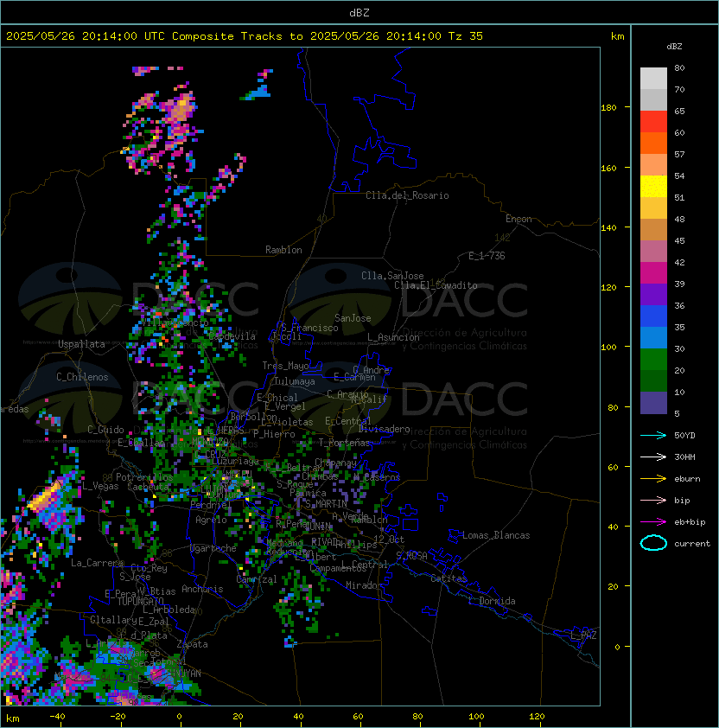Click the 'Tz 35' value in header
The image size is (719, 728).
(466, 36)
